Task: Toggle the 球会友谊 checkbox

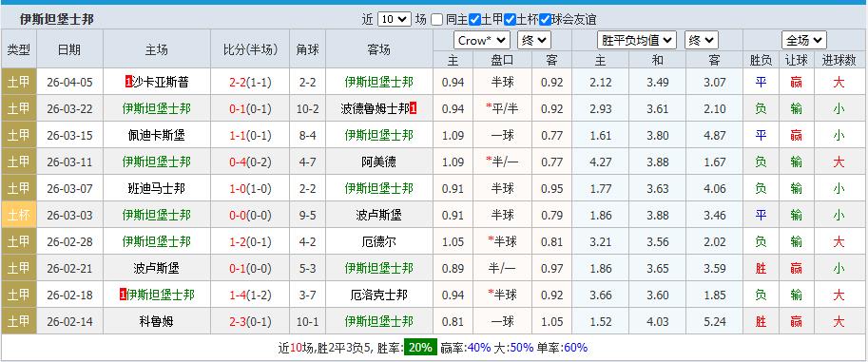Action: [546, 20]
